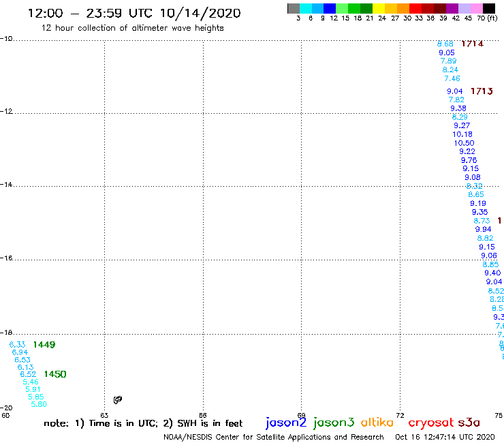Pick the bright red swatch in the scale
The height and width of the screenshot is (443, 504).
(x=415, y=8)
